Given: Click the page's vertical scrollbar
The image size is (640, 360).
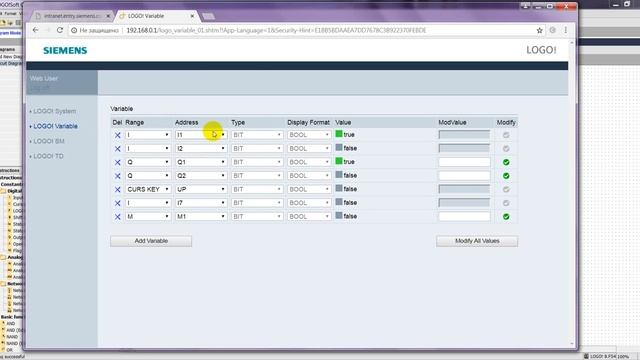Looking at the screenshot, I should [572, 194].
